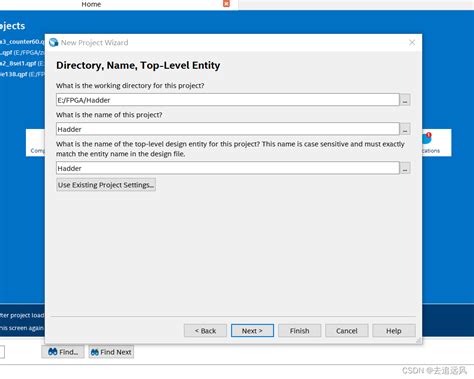Go to previous page with Back button
The height and width of the screenshot is (379, 474).
205,331
